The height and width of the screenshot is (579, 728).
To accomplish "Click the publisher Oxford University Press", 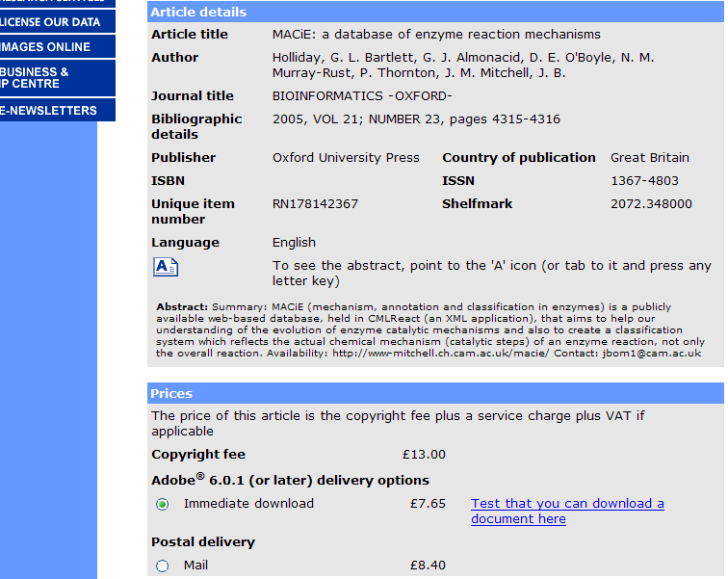I will pos(346,158).
